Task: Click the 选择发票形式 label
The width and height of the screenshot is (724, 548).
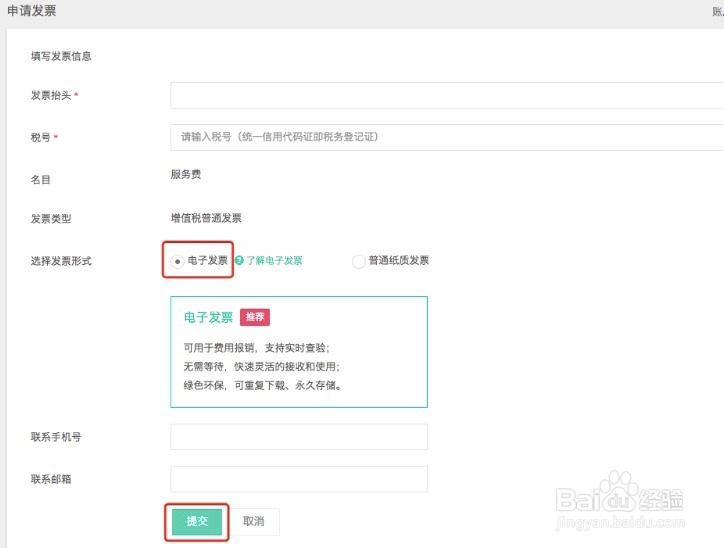Action: [62, 261]
